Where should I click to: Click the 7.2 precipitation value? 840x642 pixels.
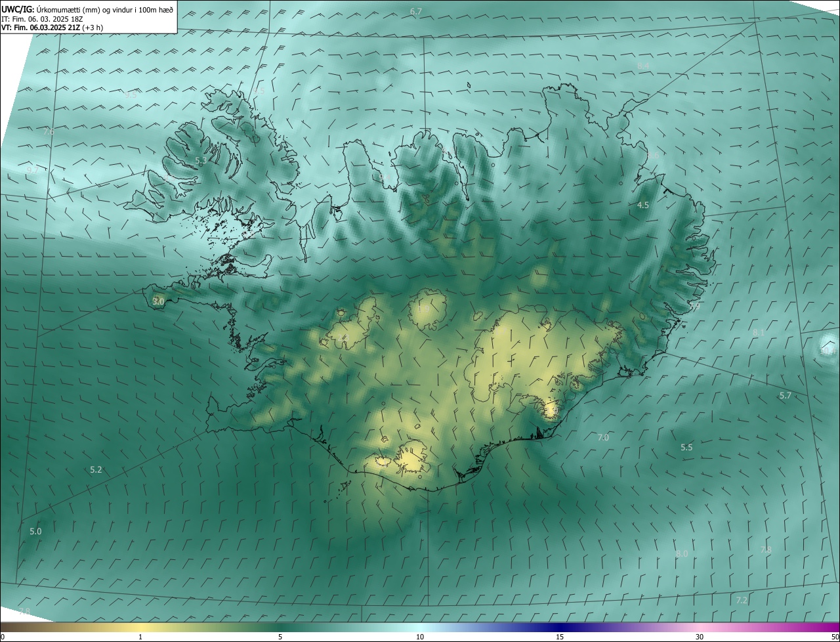tap(742, 600)
